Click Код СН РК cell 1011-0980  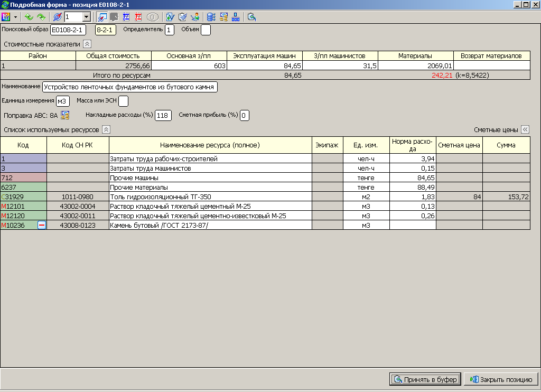(x=78, y=197)
